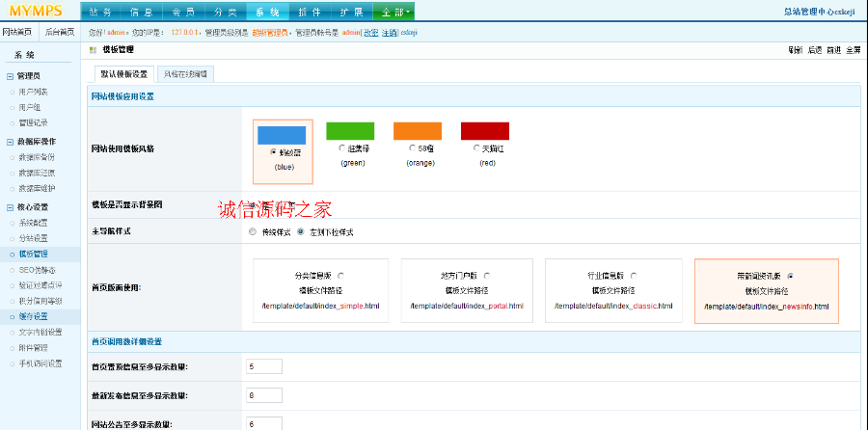This screenshot has width=868, height=430.
Task: Click the index_classic.html template path text
Action: coord(613,306)
